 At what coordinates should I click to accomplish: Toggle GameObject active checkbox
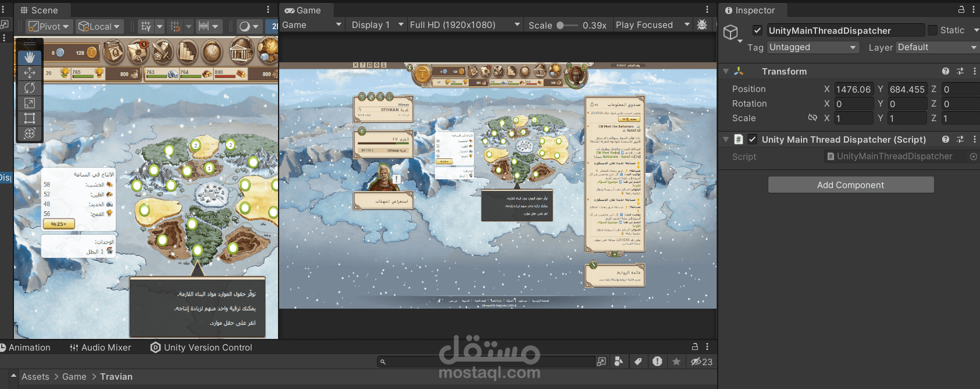point(757,30)
